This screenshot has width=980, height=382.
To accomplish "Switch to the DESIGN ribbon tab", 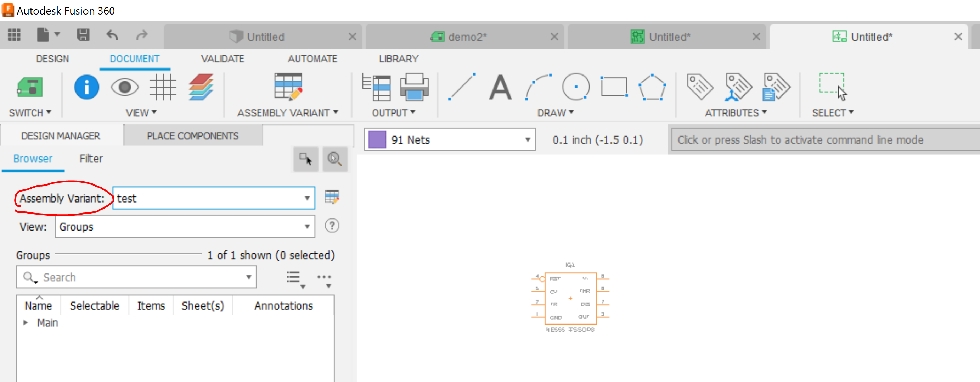I will tap(52, 59).
